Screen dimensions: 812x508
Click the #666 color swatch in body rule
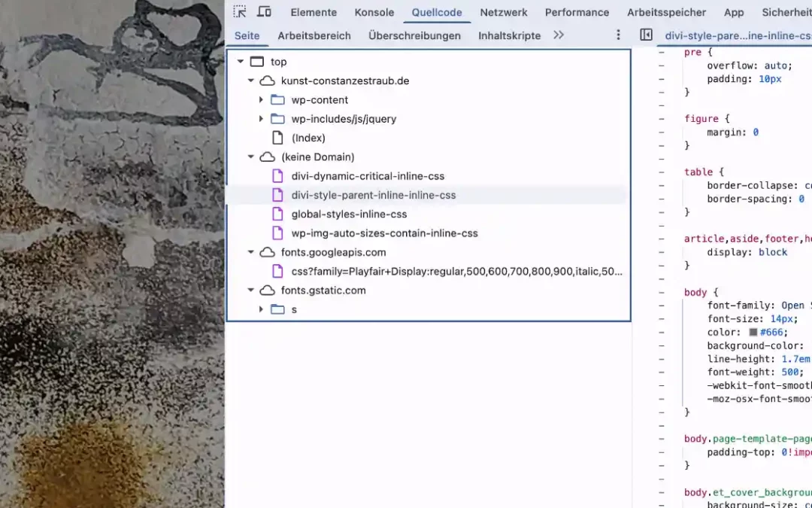753,333
